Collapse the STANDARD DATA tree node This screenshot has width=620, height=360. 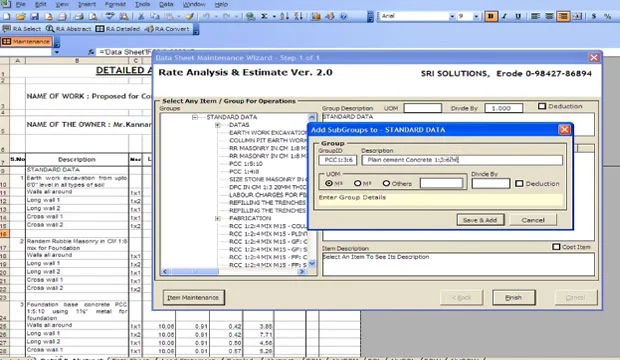[195, 117]
